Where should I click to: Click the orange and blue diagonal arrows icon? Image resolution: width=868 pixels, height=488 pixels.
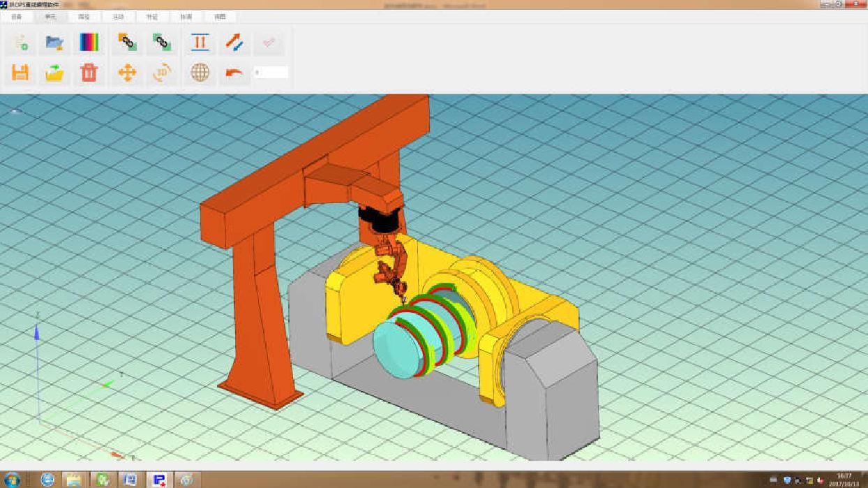pos(234,43)
